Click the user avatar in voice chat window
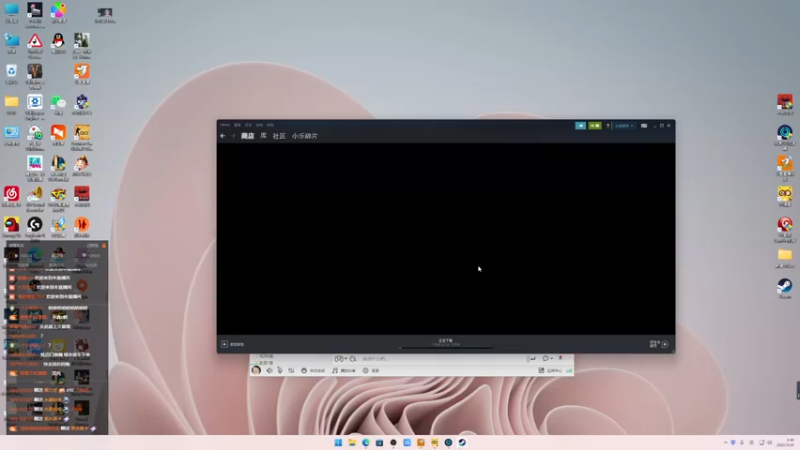The image size is (800, 450). [x=256, y=370]
